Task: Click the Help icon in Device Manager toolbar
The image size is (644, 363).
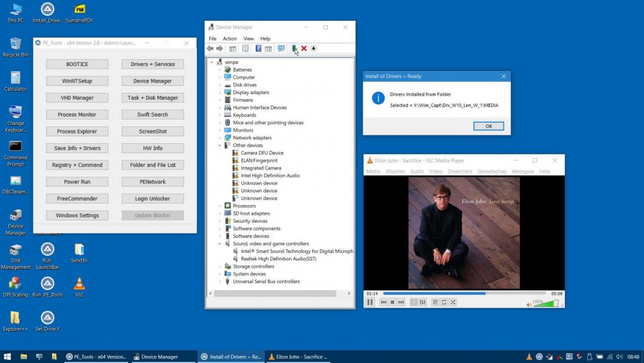Action: [x=258, y=48]
